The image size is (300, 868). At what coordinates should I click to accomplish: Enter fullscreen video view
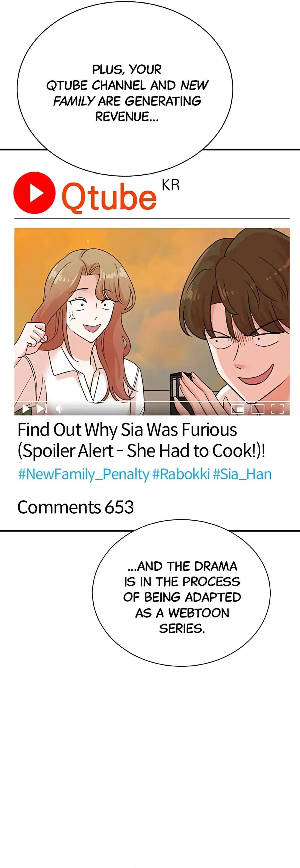click(278, 409)
